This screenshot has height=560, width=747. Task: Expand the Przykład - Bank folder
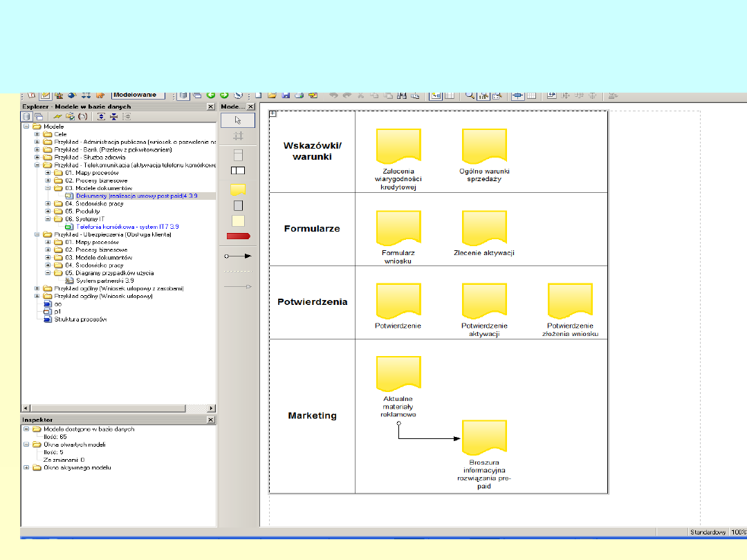click(x=37, y=149)
